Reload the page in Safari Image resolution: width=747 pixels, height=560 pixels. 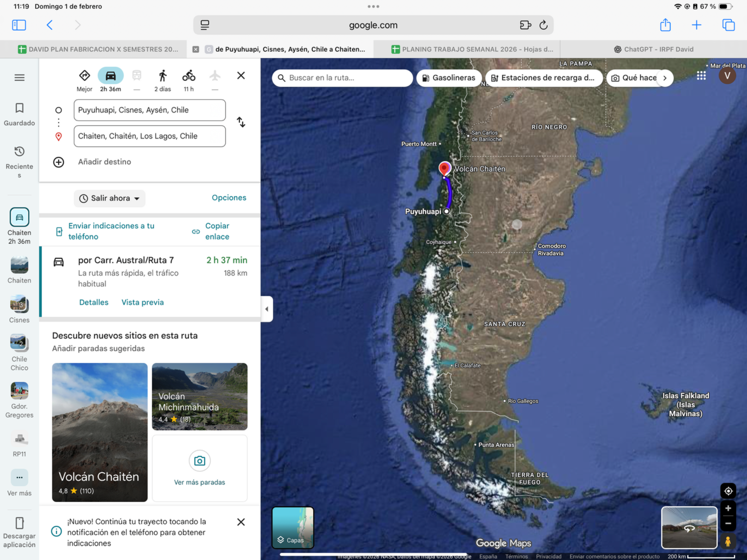click(x=543, y=25)
